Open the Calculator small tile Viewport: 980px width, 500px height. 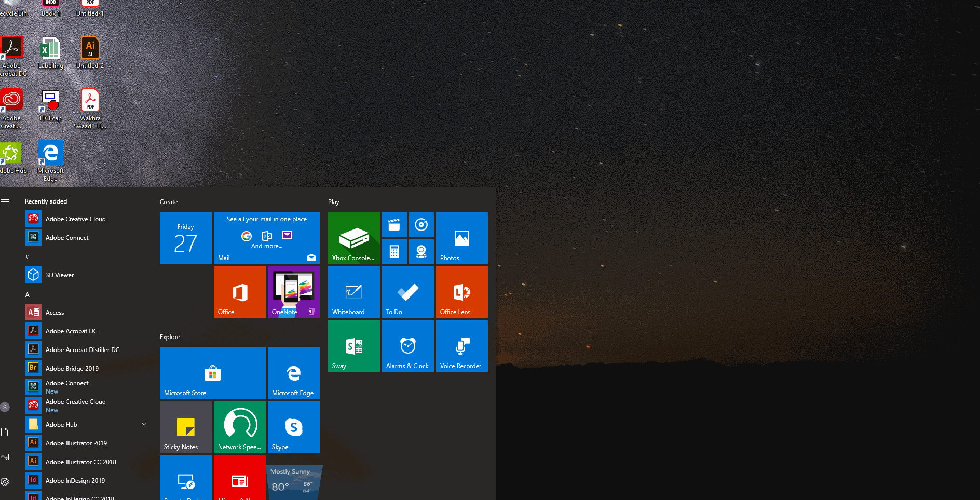[394, 252]
